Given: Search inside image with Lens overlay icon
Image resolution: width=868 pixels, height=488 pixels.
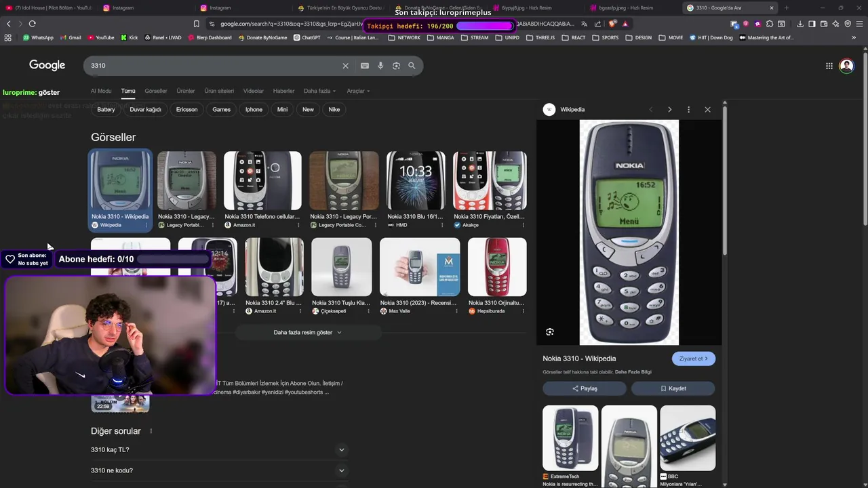Looking at the screenshot, I should [x=550, y=331].
